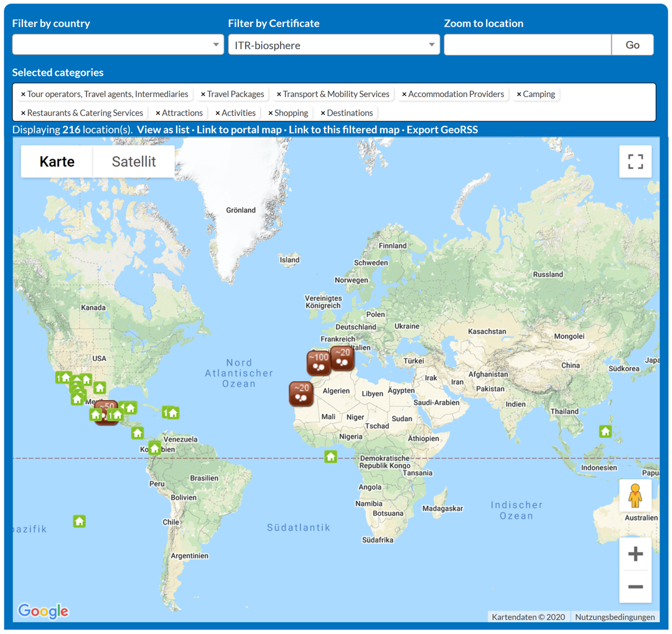Click the green house marker in the South Pacific
672x634 pixels.
tap(79, 521)
